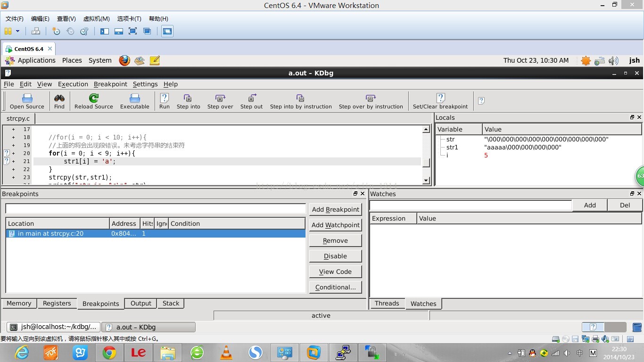
Task: Click Add button in Watches panel
Action: tap(590, 205)
